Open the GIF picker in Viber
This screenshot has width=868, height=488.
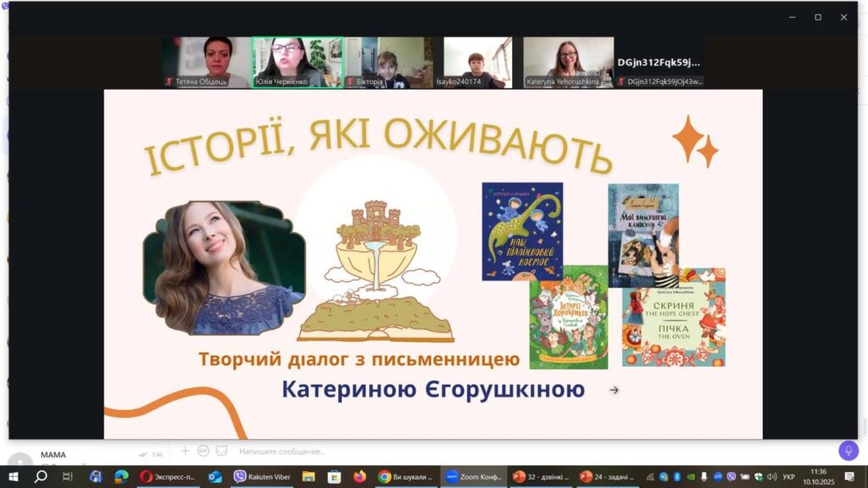(x=203, y=451)
